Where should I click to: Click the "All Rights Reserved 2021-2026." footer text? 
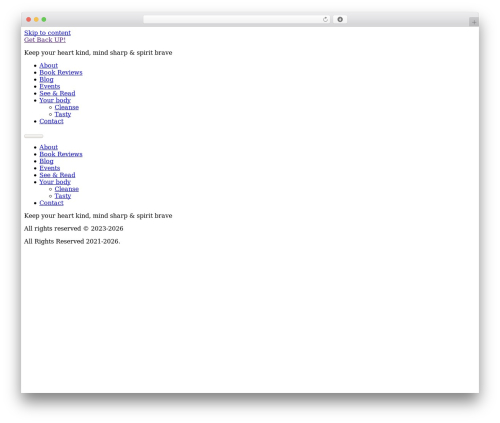tap(72, 241)
